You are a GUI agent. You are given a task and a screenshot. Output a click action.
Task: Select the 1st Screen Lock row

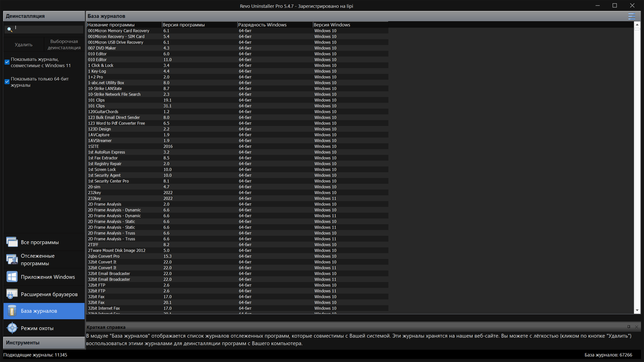pyautogui.click(x=237, y=170)
